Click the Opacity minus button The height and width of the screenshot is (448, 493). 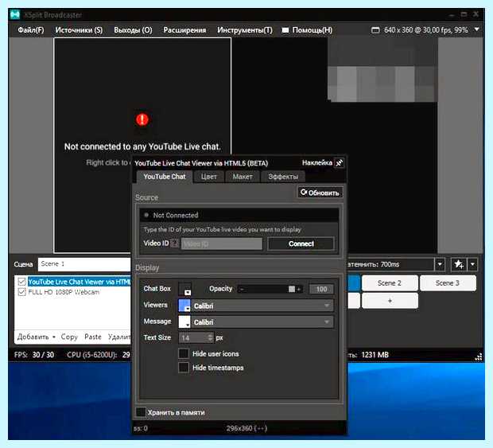(242, 289)
